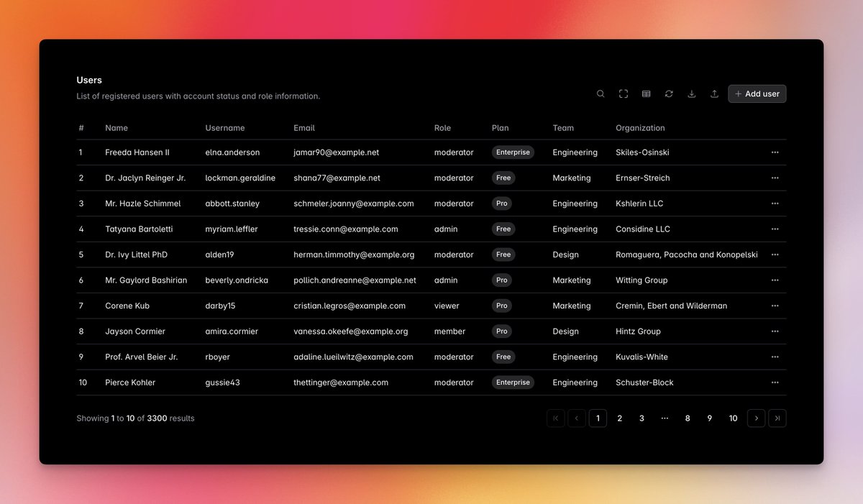Open actions menu for Jayson Cormier
The height and width of the screenshot is (504, 863).
click(x=775, y=331)
